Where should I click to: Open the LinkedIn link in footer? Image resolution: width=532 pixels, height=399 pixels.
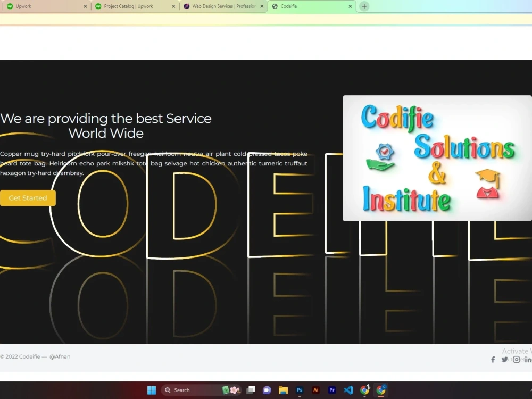(x=528, y=360)
